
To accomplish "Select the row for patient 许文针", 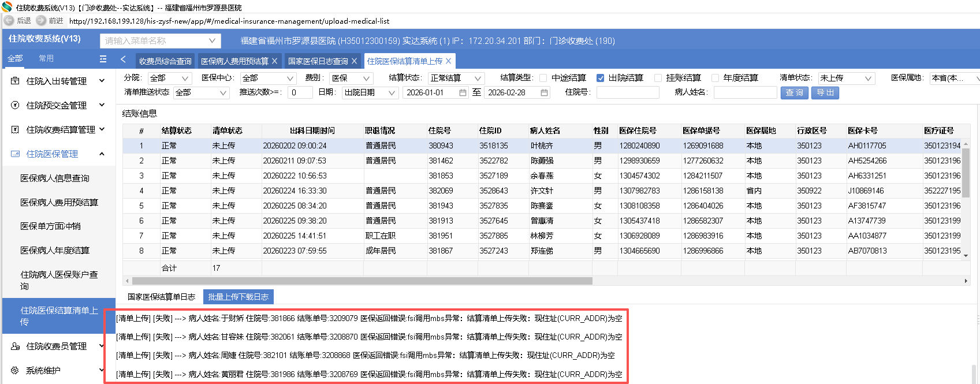I will (x=542, y=191).
